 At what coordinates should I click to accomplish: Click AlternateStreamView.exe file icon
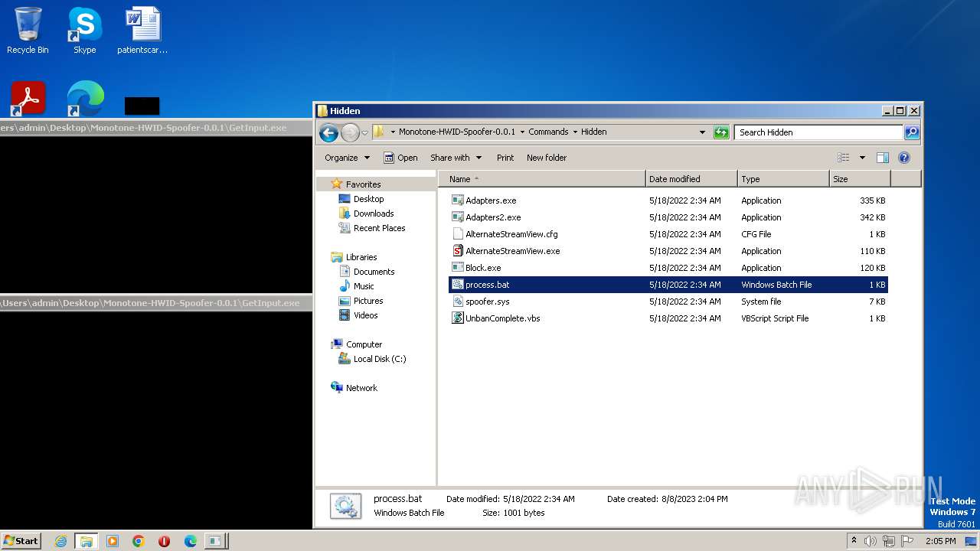(458, 251)
